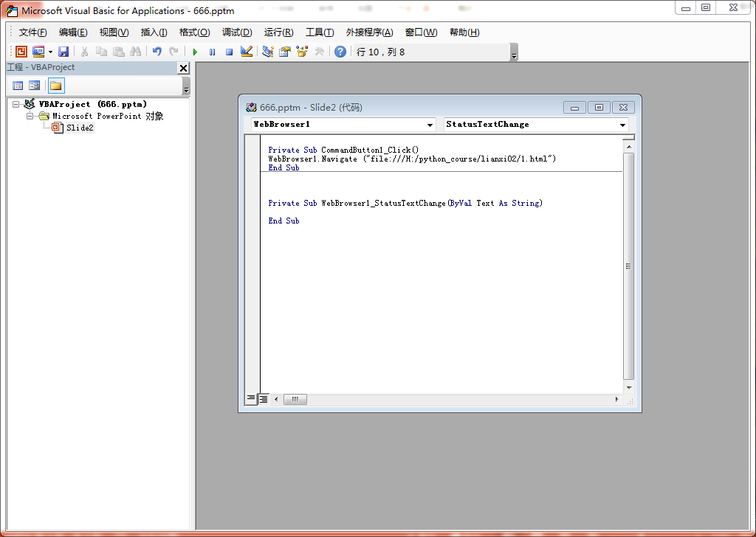Click the code window title bar icon

tap(251, 108)
